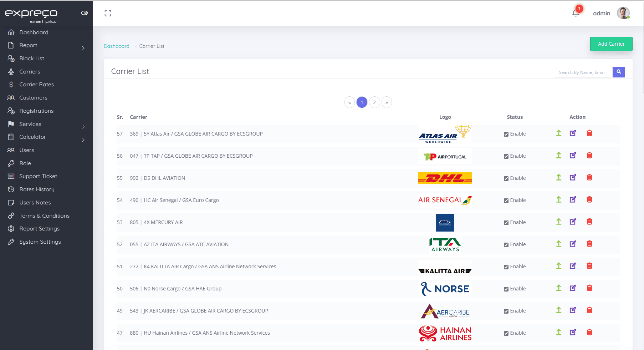Edit the TP TAP carrier row

[x=573, y=155]
